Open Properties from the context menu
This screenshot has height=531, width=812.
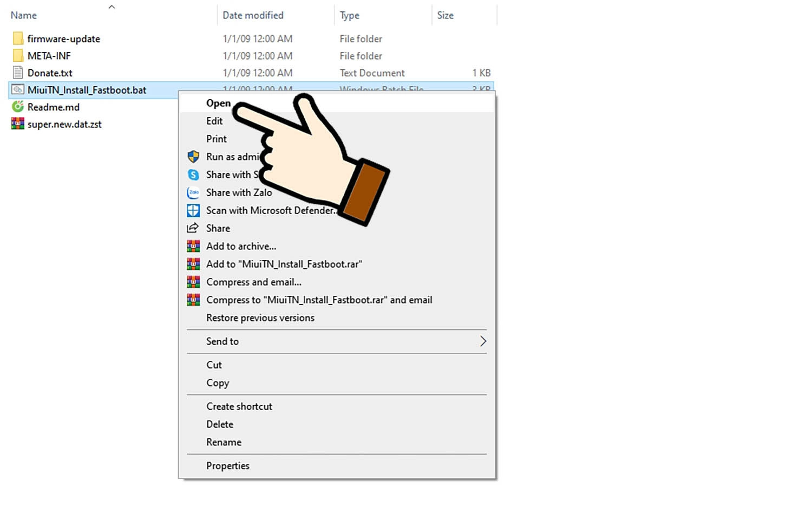[228, 466]
